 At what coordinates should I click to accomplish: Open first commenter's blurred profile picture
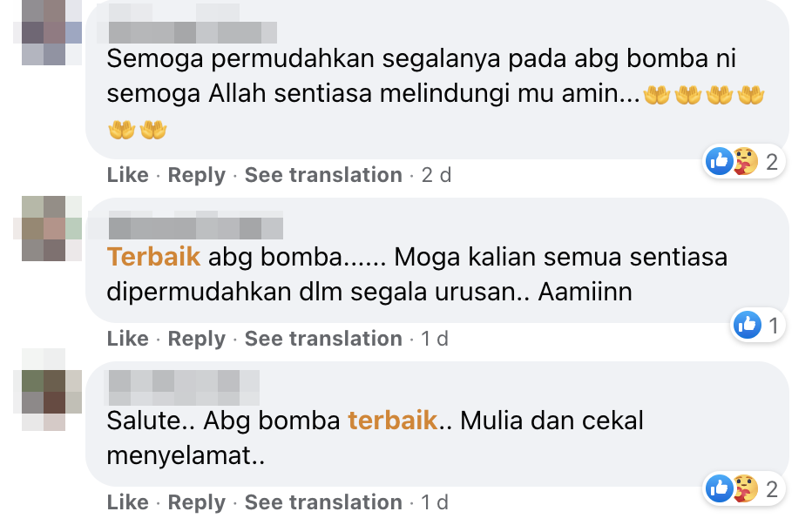click(x=47, y=32)
